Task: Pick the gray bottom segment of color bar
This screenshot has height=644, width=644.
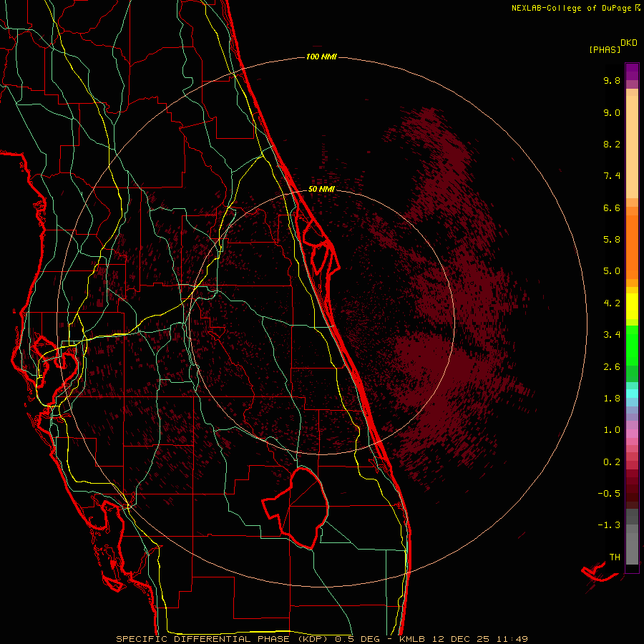Action: click(632, 549)
